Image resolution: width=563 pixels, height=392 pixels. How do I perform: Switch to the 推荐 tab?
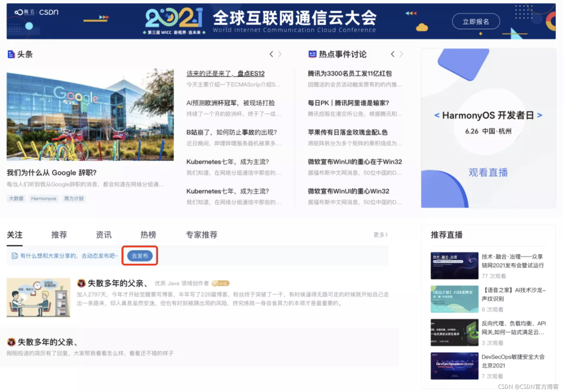59,235
